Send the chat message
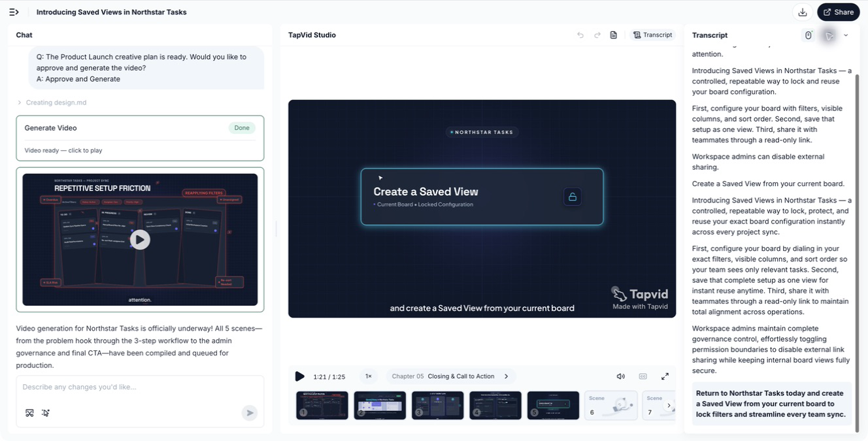Viewport: 868px width, 441px height. pos(249,413)
